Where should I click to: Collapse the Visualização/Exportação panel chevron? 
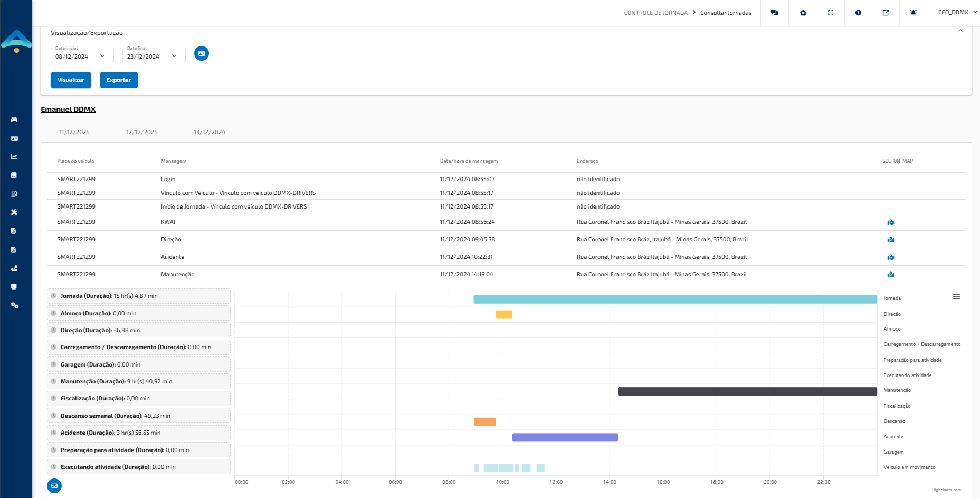[960, 31]
